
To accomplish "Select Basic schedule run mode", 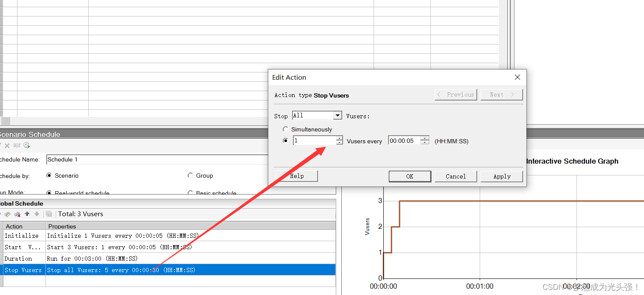I will (190, 193).
